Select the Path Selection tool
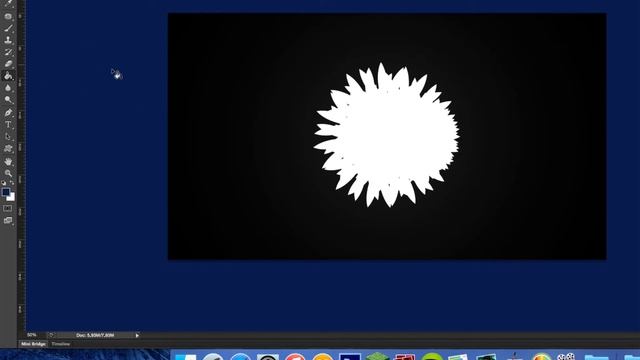The width and height of the screenshot is (640, 360). (8, 137)
